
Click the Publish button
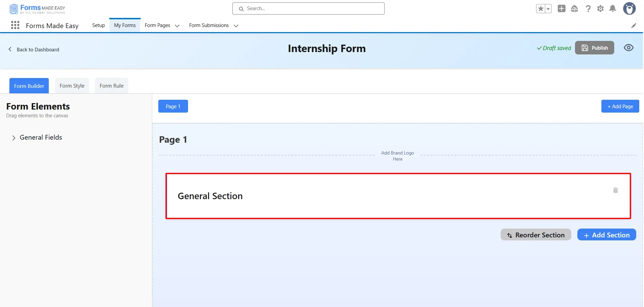click(x=594, y=48)
